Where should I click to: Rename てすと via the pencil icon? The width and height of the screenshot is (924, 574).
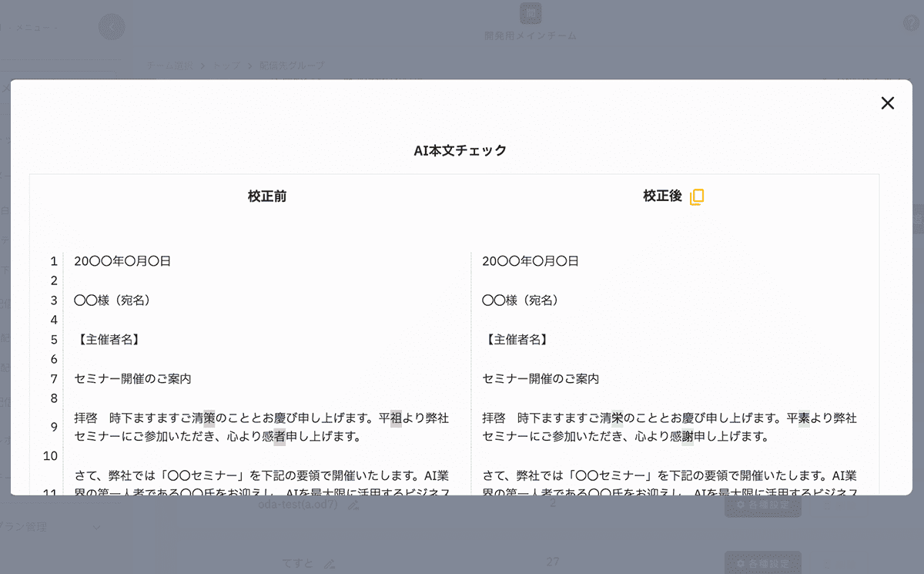(330, 562)
